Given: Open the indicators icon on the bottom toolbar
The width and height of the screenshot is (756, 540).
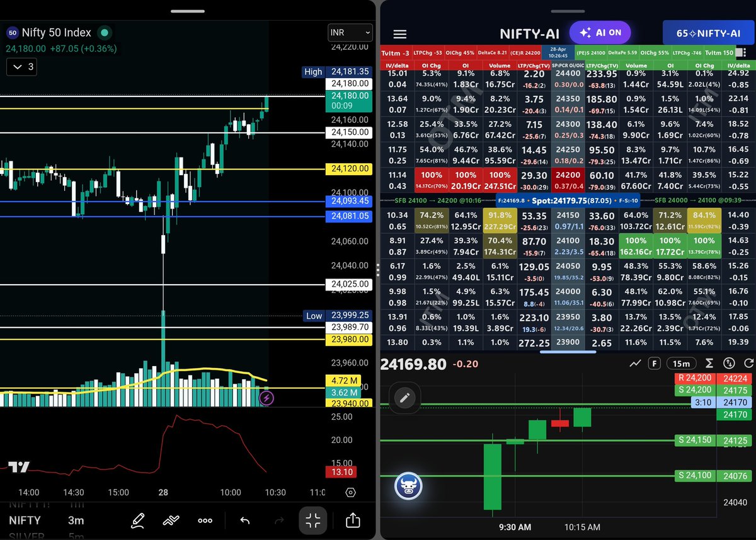Looking at the screenshot, I should [172, 520].
